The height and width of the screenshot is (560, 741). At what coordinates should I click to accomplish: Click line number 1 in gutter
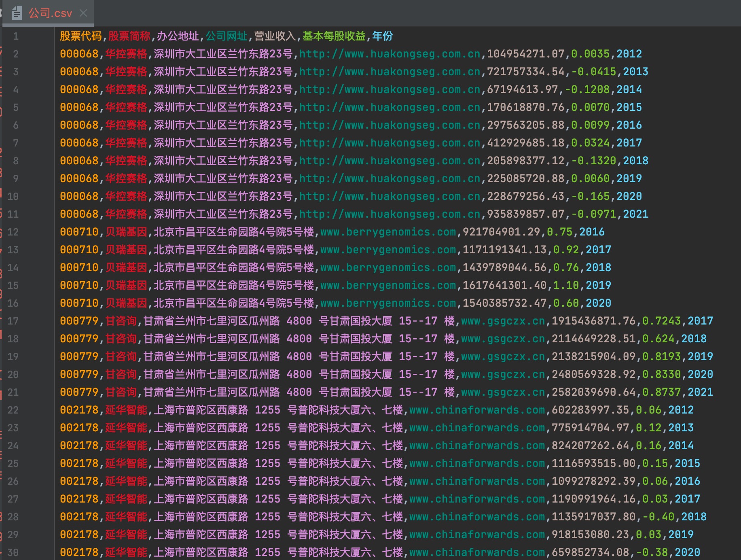click(16, 36)
